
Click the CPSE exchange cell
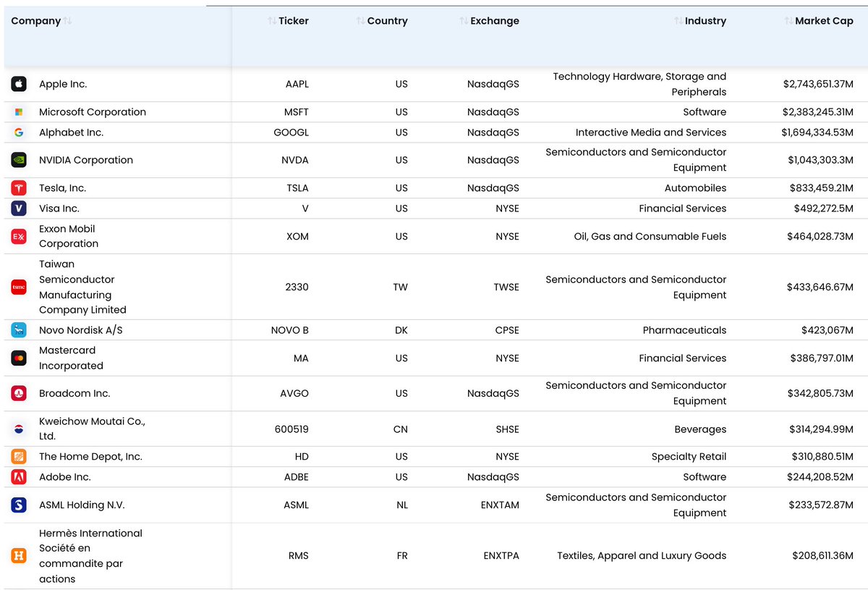[x=506, y=330]
